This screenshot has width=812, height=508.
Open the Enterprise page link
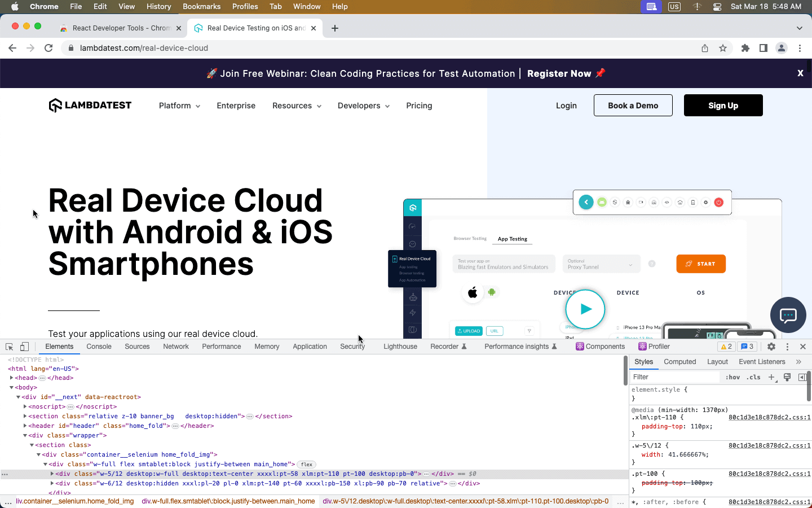[236, 106]
